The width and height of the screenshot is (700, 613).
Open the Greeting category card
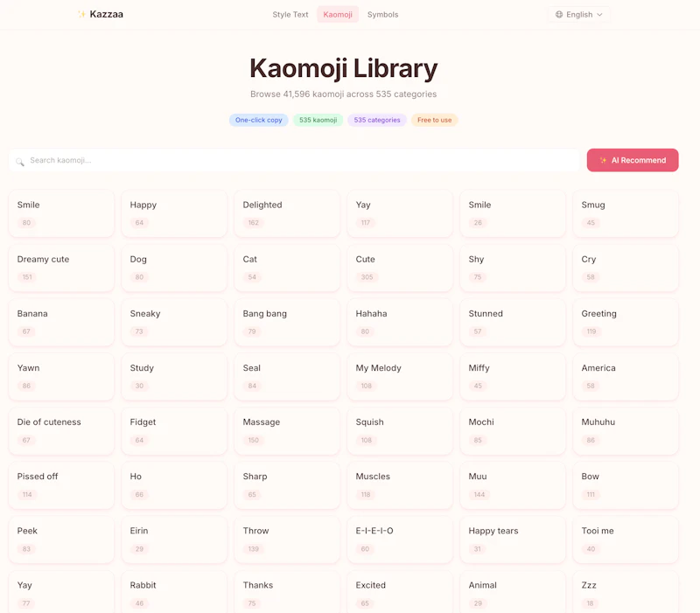(626, 322)
